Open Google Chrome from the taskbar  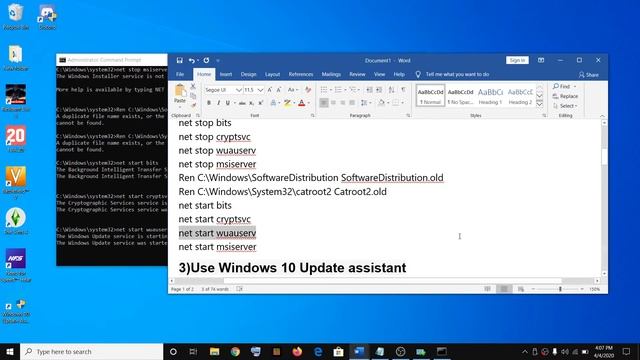coord(235,351)
